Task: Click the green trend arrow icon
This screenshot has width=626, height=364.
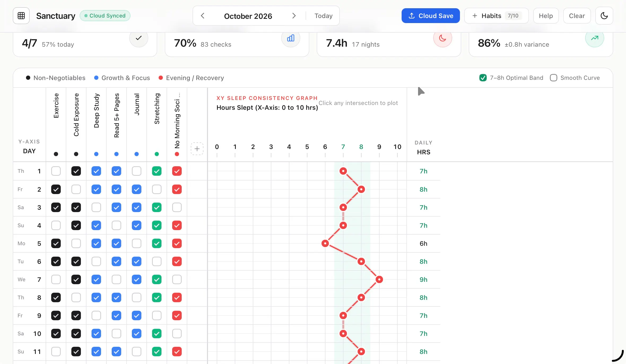Action: click(x=594, y=38)
